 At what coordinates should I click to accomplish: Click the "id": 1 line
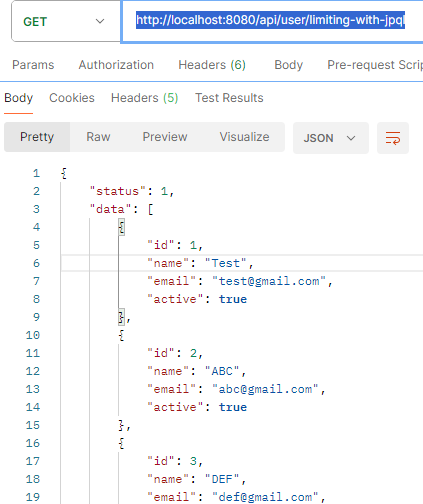point(175,245)
